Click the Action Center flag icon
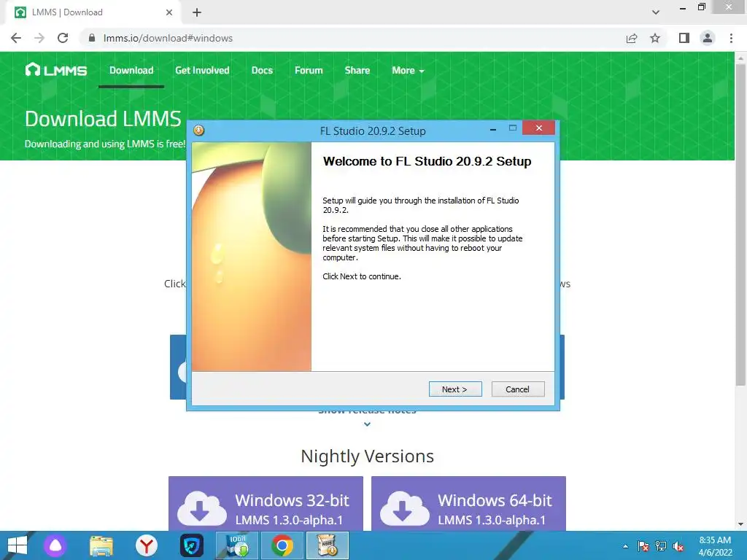 tap(643, 546)
